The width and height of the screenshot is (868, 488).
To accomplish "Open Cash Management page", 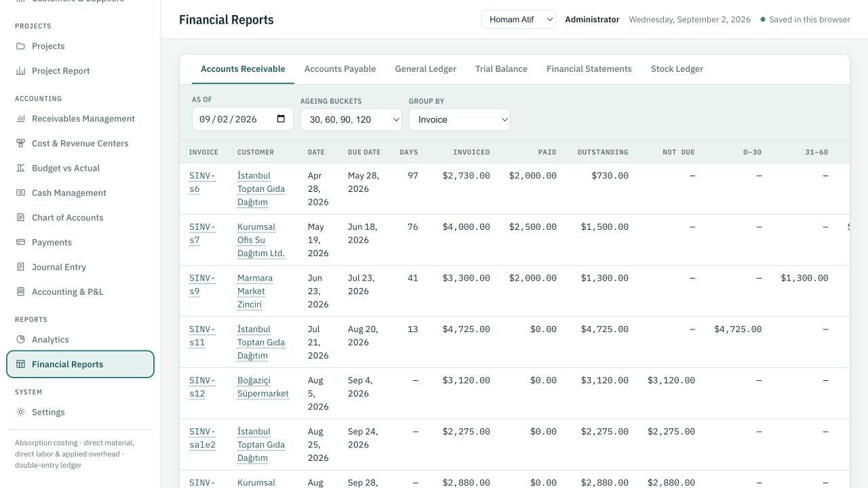I will click(x=81, y=192).
